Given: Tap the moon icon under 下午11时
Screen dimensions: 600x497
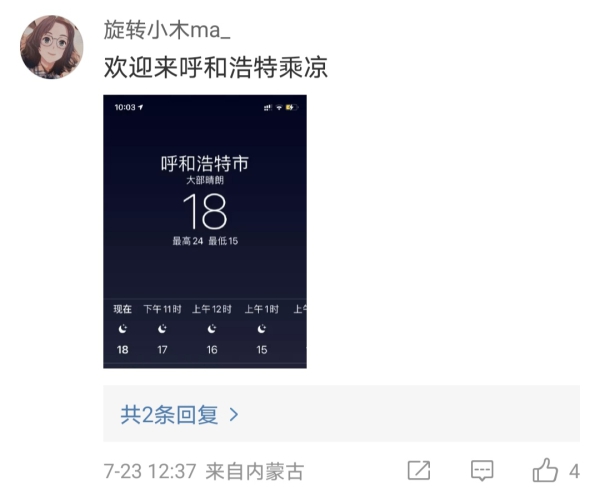Looking at the screenshot, I should point(162,329).
